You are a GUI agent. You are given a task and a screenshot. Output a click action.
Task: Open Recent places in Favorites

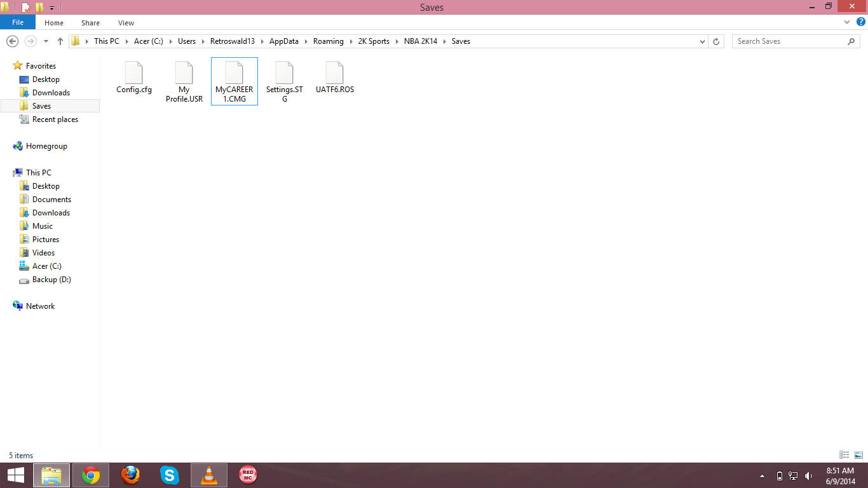55,119
